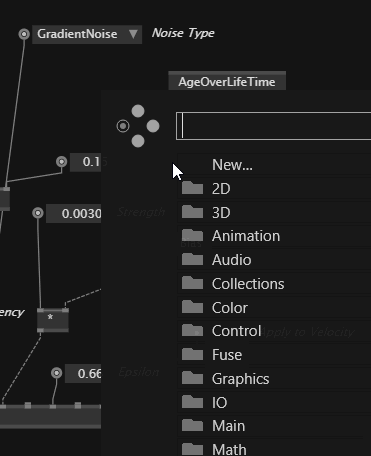Select the multiply (*) node
The height and width of the screenshot is (456, 371).
[53, 320]
